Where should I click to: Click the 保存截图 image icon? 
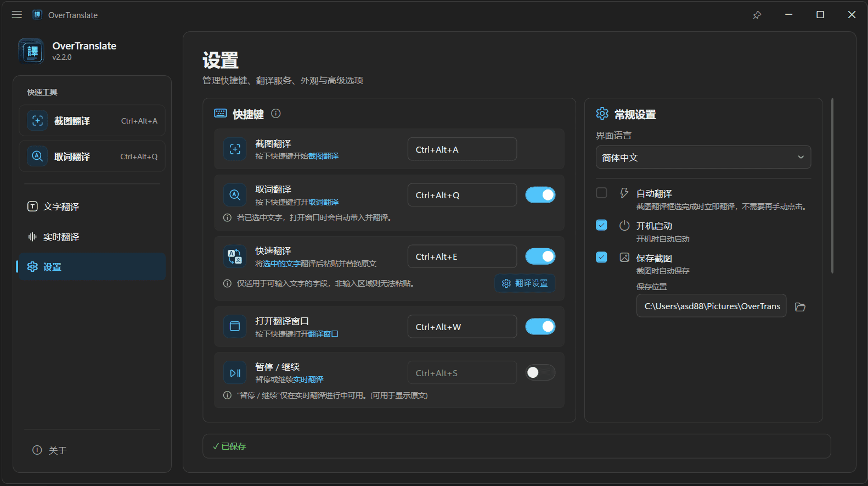[x=624, y=258]
